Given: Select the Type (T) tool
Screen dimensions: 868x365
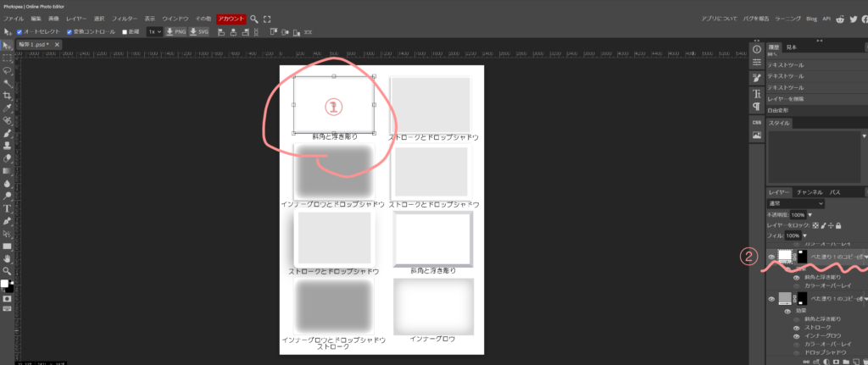Looking at the screenshot, I should point(7,207).
